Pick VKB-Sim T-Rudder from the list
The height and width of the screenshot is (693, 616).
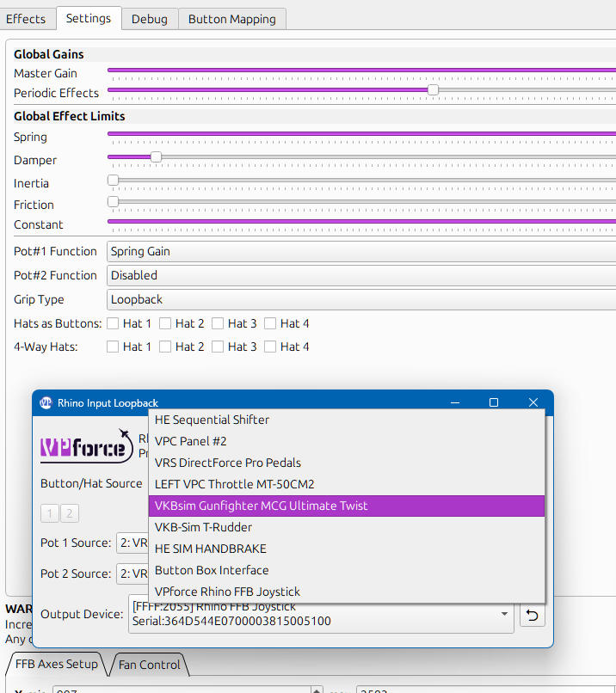pyautogui.click(x=347, y=527)
